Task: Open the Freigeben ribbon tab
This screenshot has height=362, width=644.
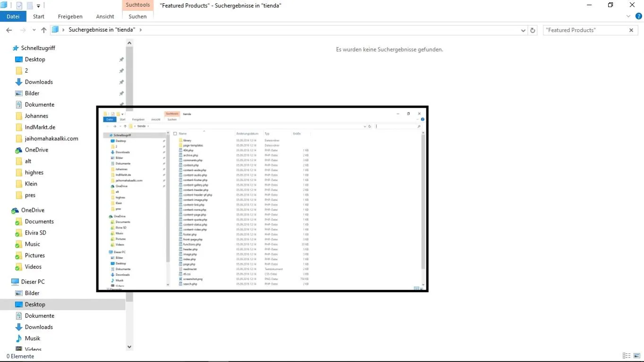Action: (x=70, y=17)
